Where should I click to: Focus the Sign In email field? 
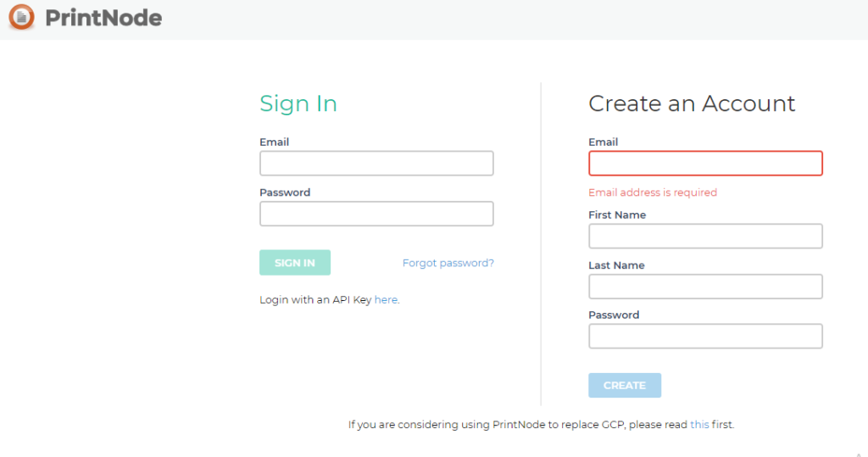point(376,164)
